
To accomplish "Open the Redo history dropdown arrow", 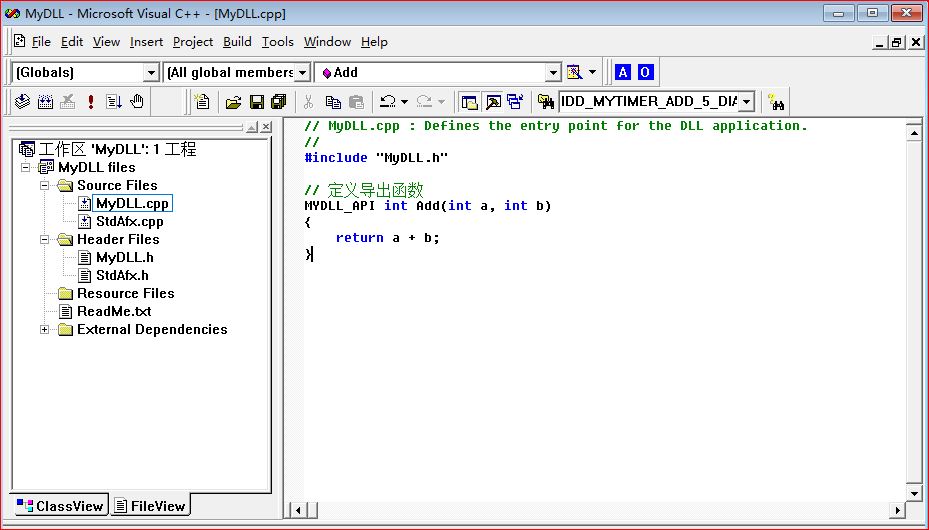I will pos(441,102).
